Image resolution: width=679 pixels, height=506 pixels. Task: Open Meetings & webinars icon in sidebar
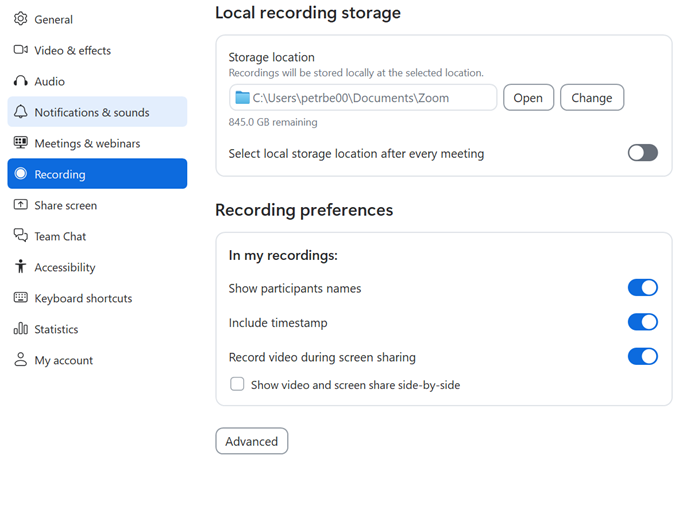(20, 143)
